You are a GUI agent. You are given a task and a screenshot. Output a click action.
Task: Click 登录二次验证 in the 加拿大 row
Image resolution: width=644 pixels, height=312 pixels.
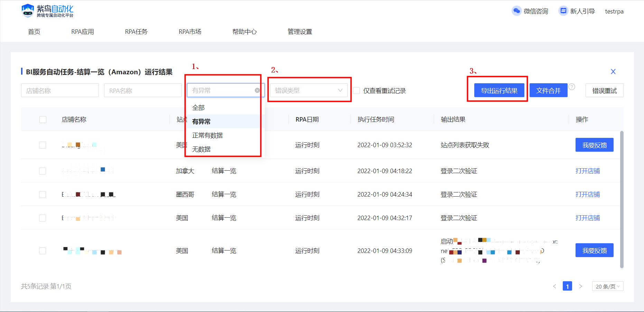459,171
